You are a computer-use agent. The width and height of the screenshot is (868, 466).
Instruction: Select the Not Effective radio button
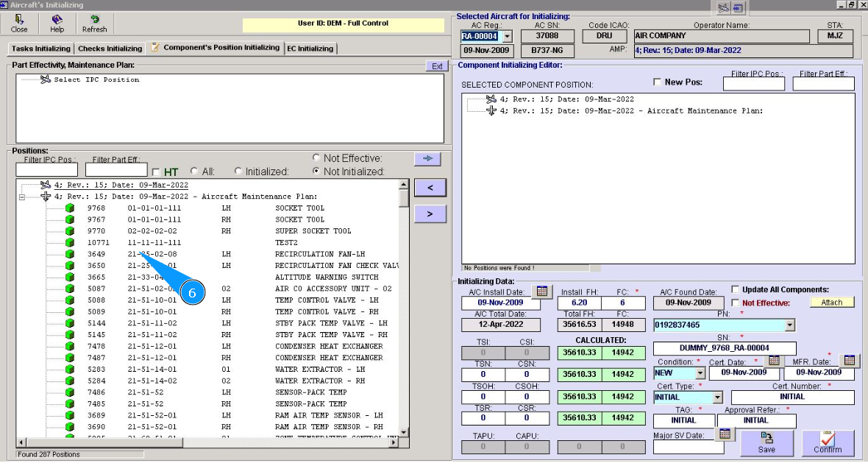316,158
